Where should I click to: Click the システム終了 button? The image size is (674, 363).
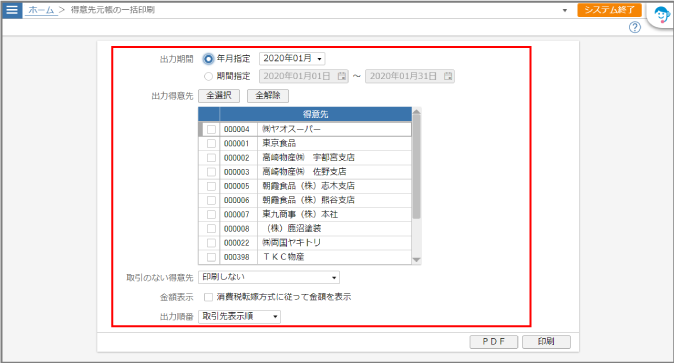(x=609, y=10)
